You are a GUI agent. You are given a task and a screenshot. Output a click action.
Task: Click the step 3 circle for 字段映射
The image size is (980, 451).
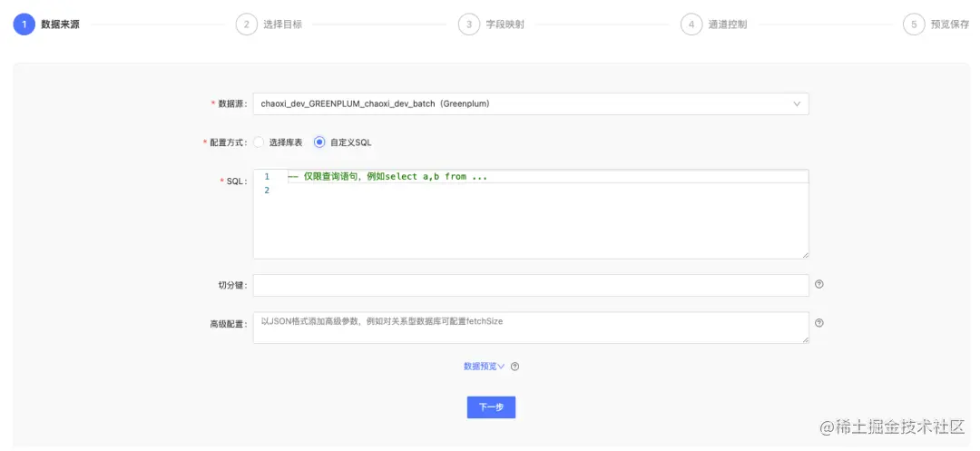pos(469,25)
